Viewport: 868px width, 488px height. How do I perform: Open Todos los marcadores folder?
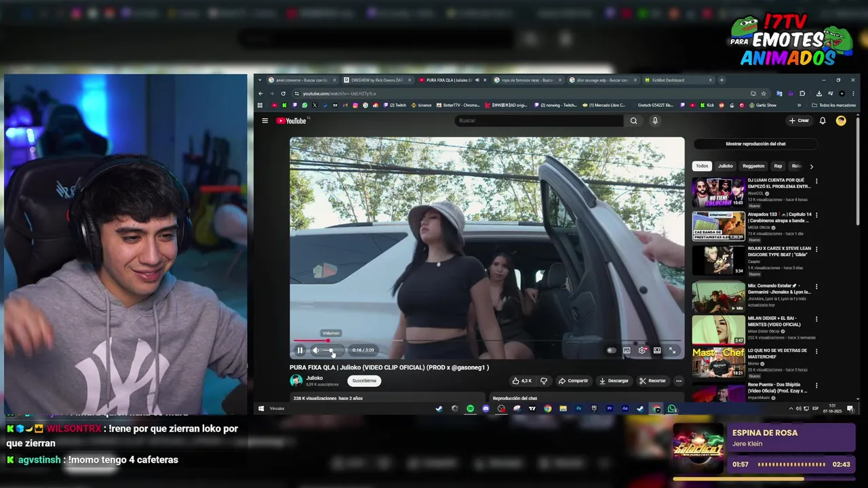click(833, 105)
